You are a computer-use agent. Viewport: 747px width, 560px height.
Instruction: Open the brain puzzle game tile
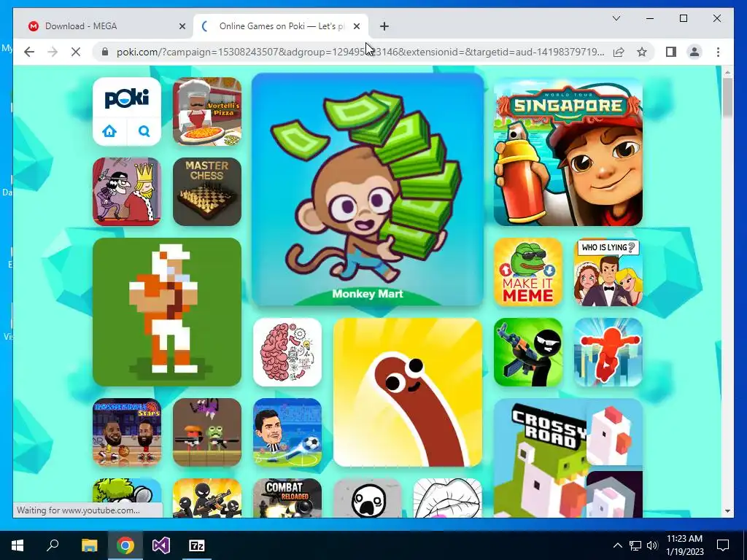287,352
